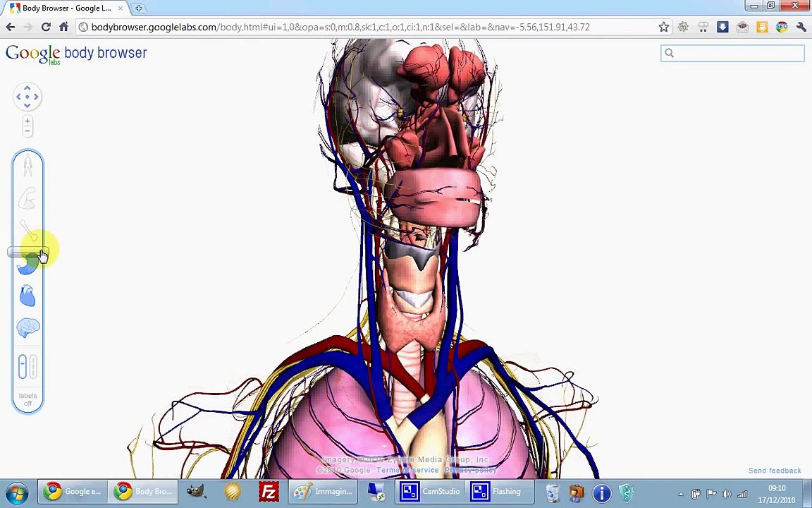The height and width of the screenshot is (508, 812).
Task: Open Chrome wrench settings menu
Action: (801, 27)
